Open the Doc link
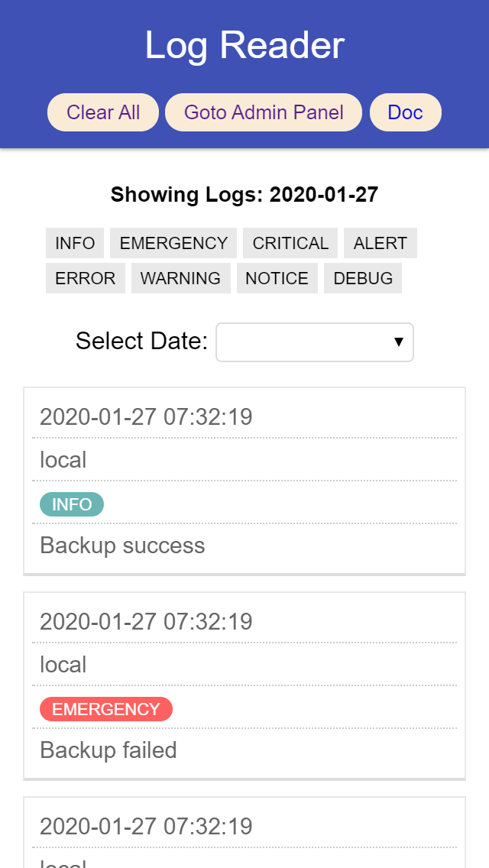The height and width of the screenshot is (868, 489). tap(405, 112)
